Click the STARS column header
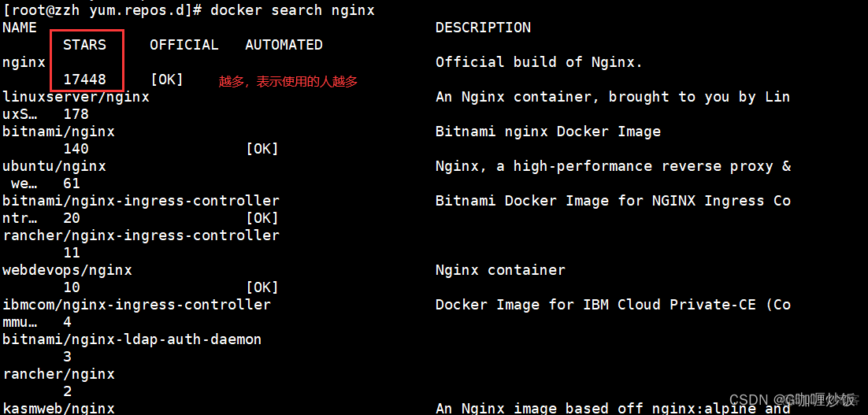The height and width of the screenshot is (415, 868). (x=84, y=45)
